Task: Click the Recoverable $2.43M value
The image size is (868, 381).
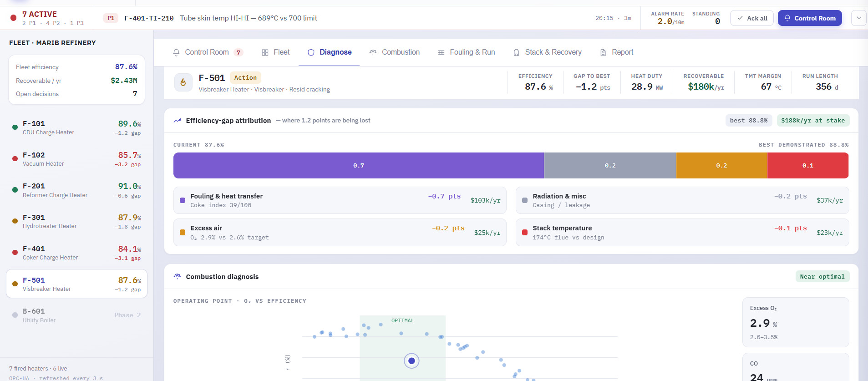Action: click(124, 81)
